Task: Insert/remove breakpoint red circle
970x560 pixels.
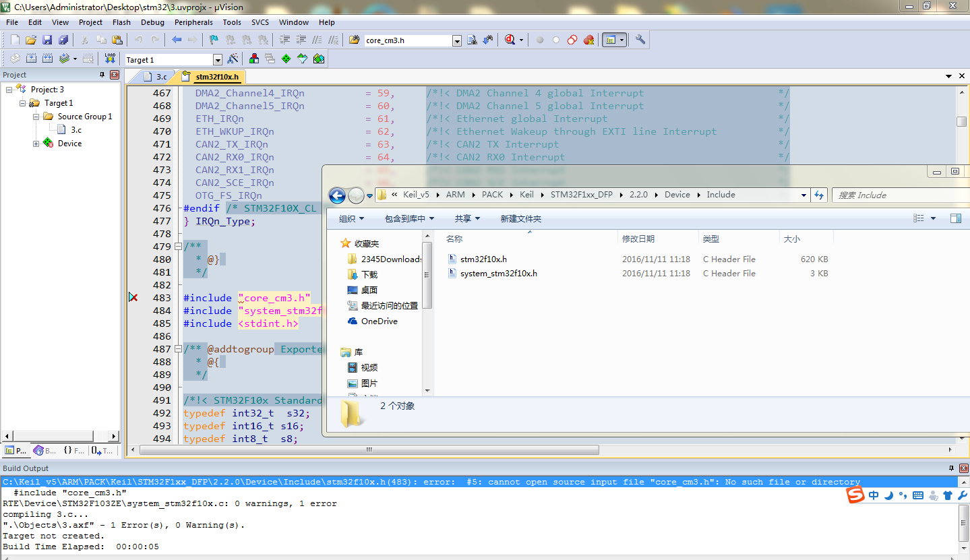Action: tap(540, 40)
